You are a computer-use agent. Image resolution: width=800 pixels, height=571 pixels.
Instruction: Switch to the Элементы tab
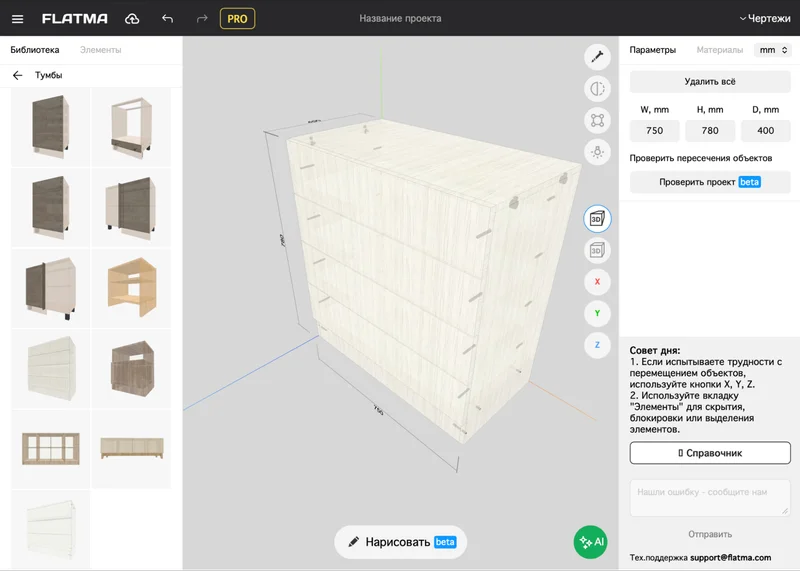[101, 50]
